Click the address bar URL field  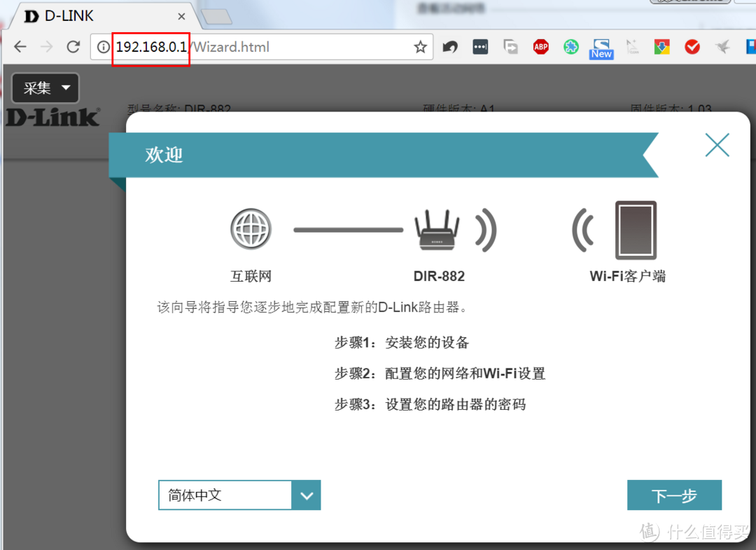[260, 47]
